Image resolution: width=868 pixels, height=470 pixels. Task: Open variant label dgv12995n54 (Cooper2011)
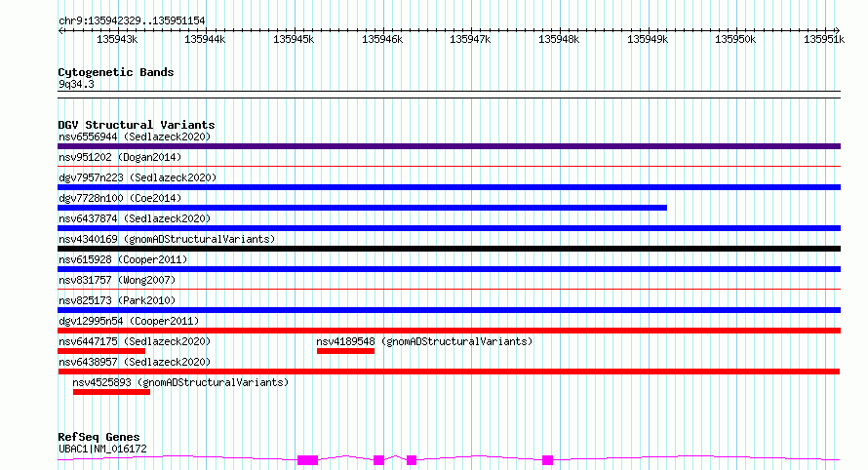[x=129, y=321]
